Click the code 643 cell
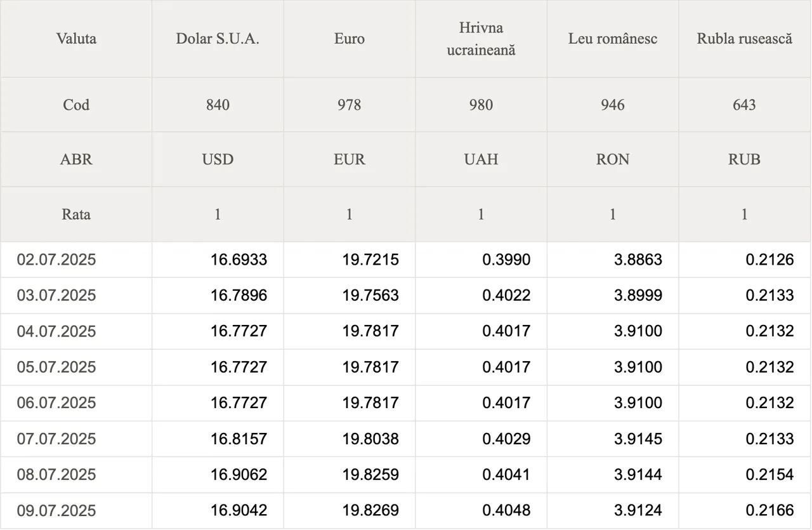The width and height of the screenshot is (812, 530). [x=745, y=105]
